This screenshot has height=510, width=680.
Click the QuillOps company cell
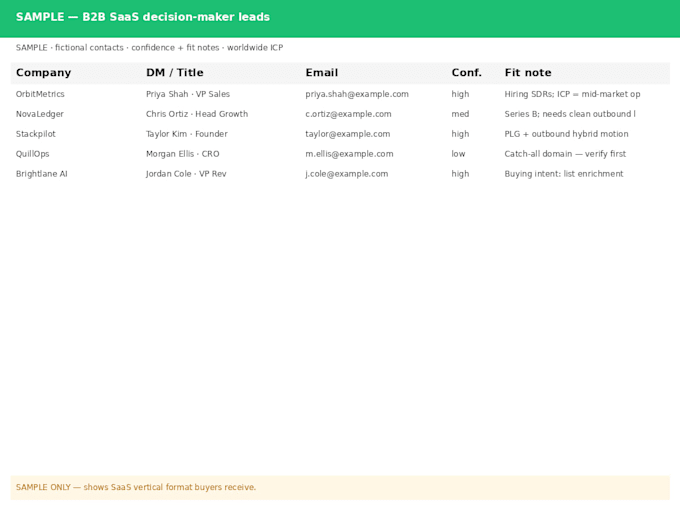33,154
